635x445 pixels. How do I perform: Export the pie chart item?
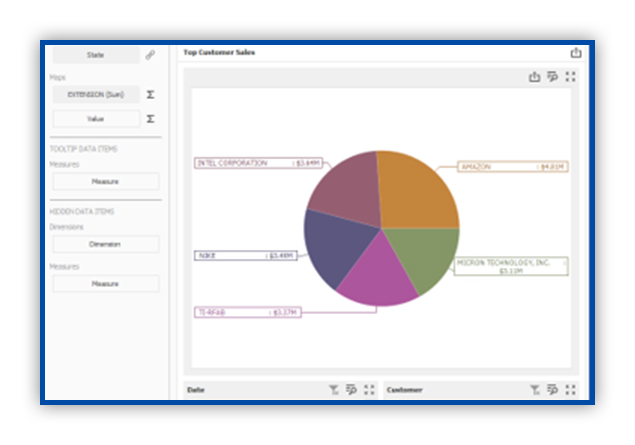click(x=535, y=77)
